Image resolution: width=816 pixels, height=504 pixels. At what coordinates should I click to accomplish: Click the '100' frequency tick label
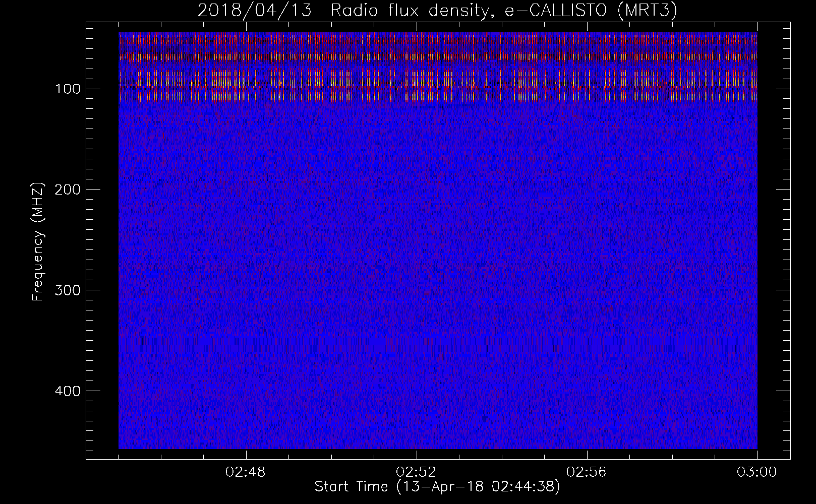(x=67, y=89)
